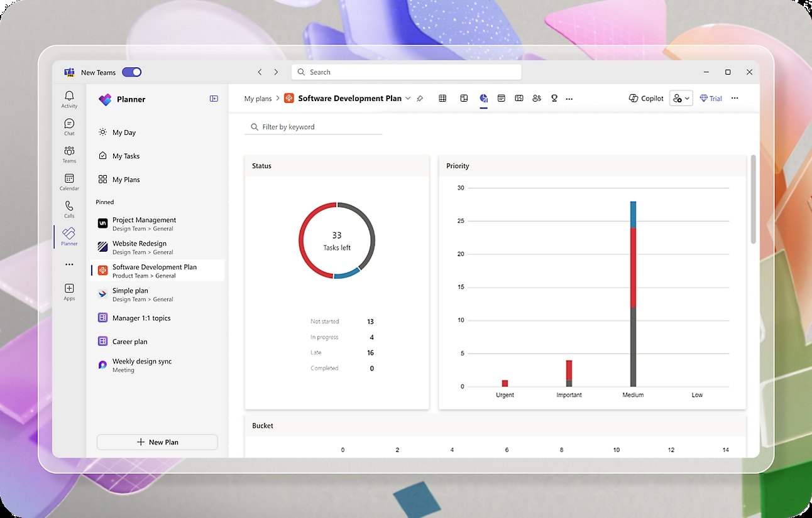This screenshot has width=812, height=518.
Task: Pin the Software Development Plan
Action: tap(420, 99)
